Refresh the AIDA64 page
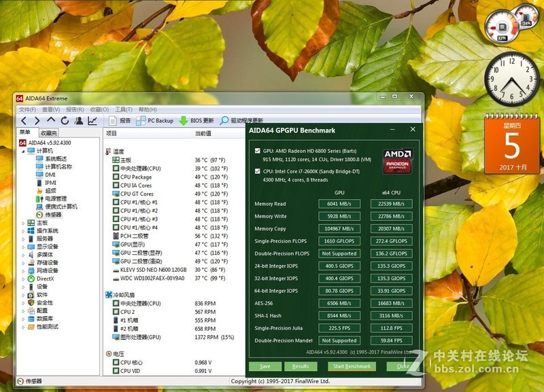This screenshot has height=392, width=544. click(65, 121)
